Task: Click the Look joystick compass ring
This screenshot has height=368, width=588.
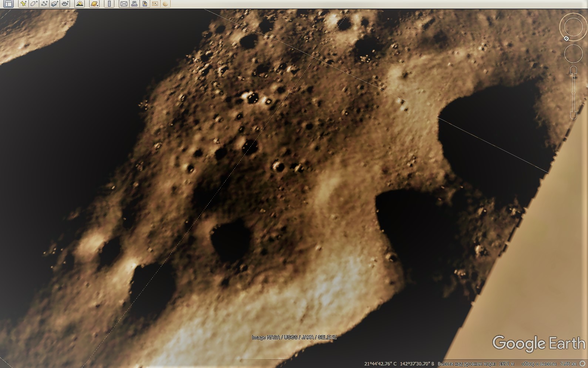Action: 573,27
